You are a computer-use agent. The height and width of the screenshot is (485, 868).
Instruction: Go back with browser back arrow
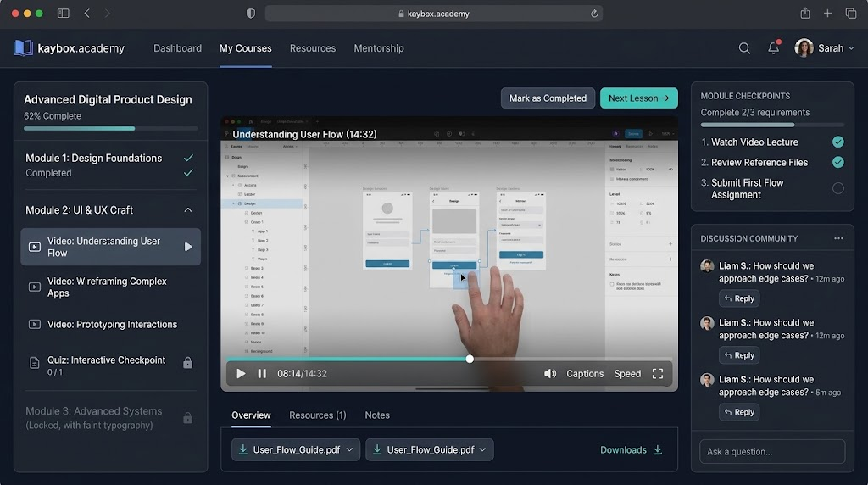[x=87, y=14]
